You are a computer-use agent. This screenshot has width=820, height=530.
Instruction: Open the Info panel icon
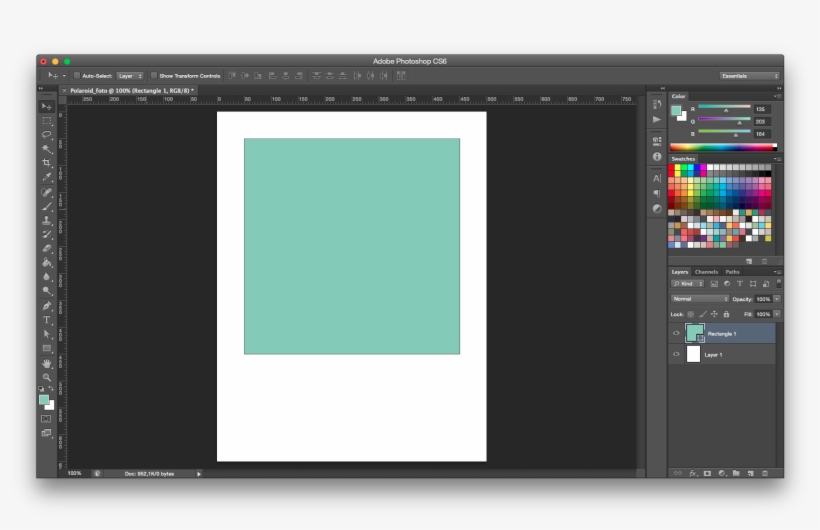[x=657, y=157]
